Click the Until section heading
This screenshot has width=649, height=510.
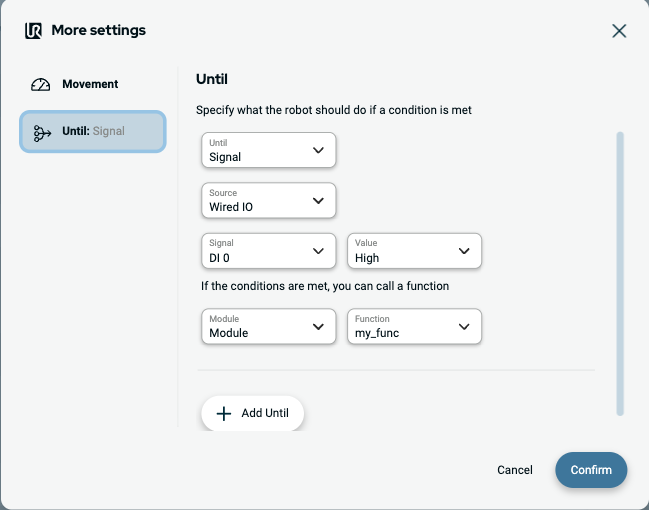(212, 78)
